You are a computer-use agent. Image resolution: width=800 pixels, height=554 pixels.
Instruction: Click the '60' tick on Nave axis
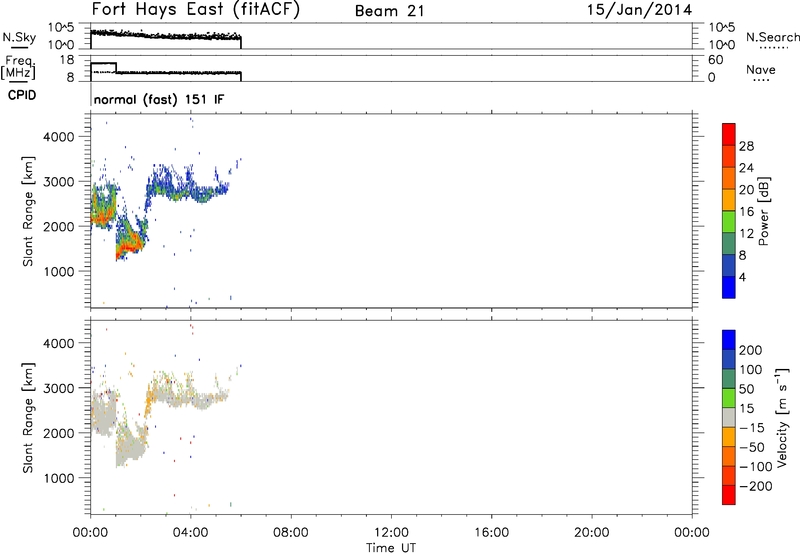pyautogui.click(x=716, y=60)
